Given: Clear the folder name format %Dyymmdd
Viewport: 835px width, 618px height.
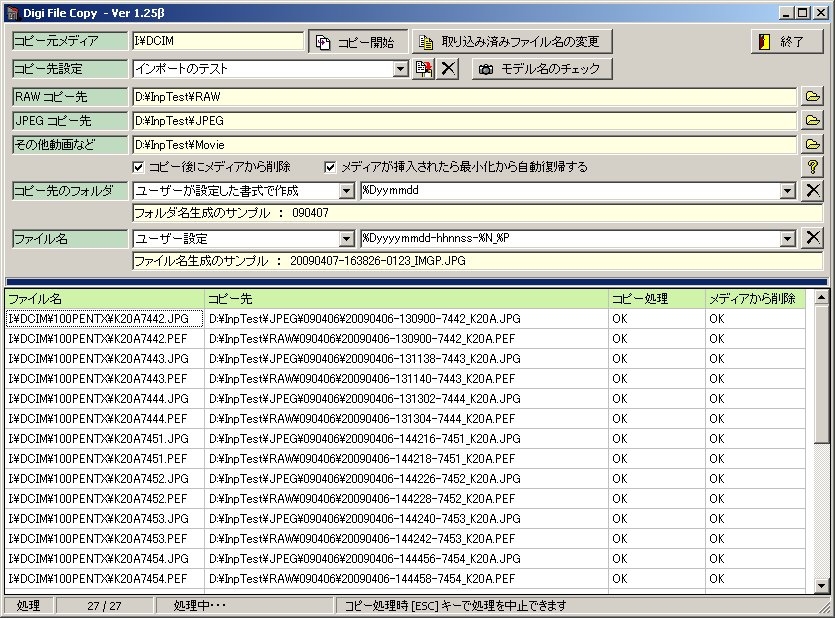Looking at the screenshot, I should [x=813, y=190].
